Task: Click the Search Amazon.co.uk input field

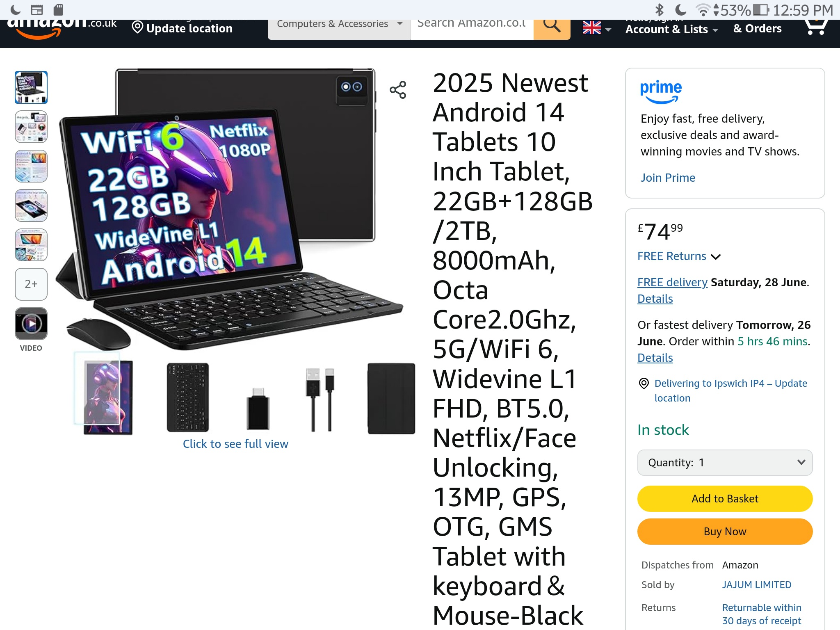Action: coord(472,29)
